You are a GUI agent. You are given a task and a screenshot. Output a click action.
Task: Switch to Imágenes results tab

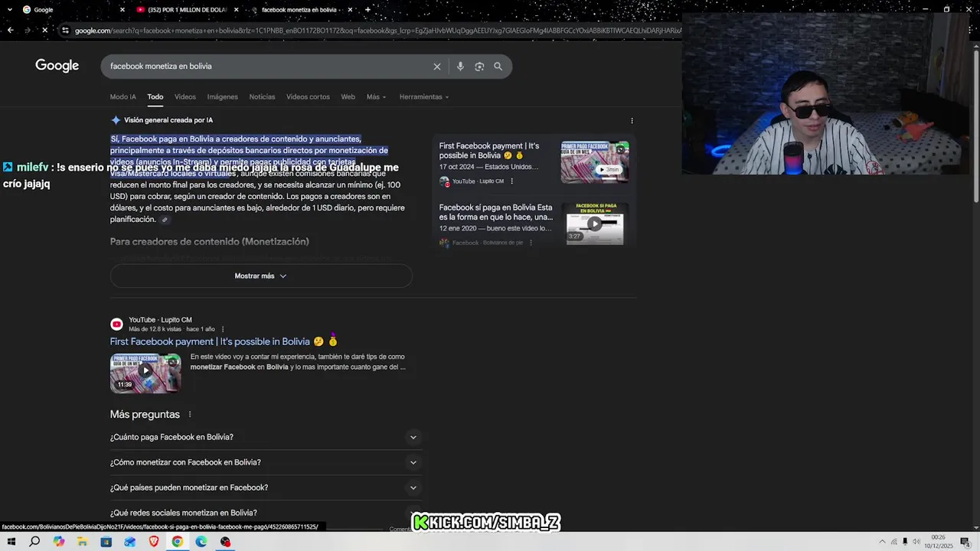[222, 97]
